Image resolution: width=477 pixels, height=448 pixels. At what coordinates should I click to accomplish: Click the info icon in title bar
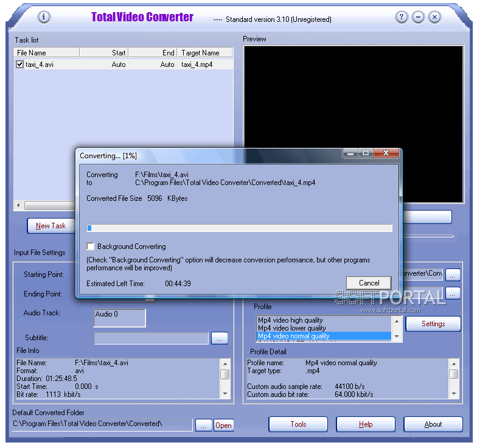point(44,16)
